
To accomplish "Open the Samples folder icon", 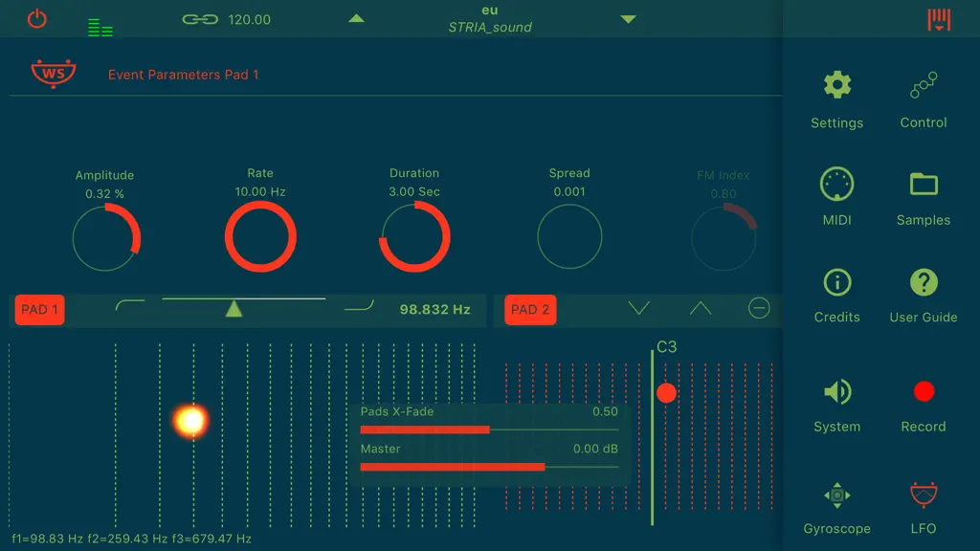I will 924,185.
